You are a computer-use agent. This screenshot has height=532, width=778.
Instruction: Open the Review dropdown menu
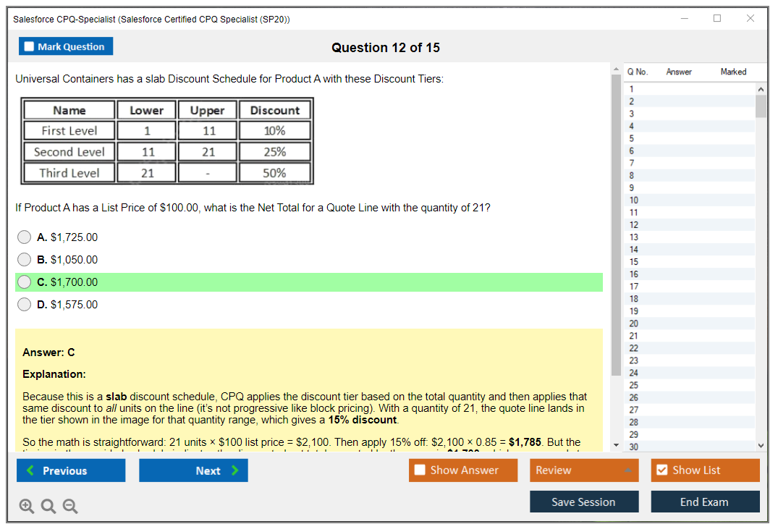(x=584, y=470)
